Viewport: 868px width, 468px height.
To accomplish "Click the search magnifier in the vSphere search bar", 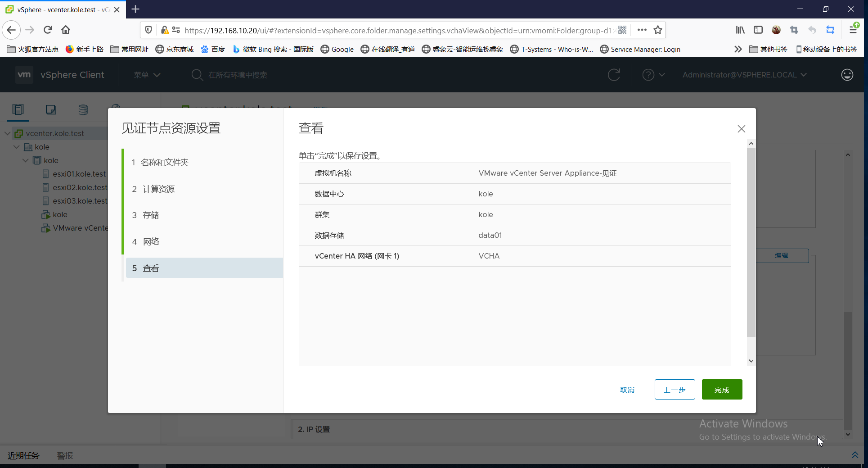I will [x=197, y=75].
